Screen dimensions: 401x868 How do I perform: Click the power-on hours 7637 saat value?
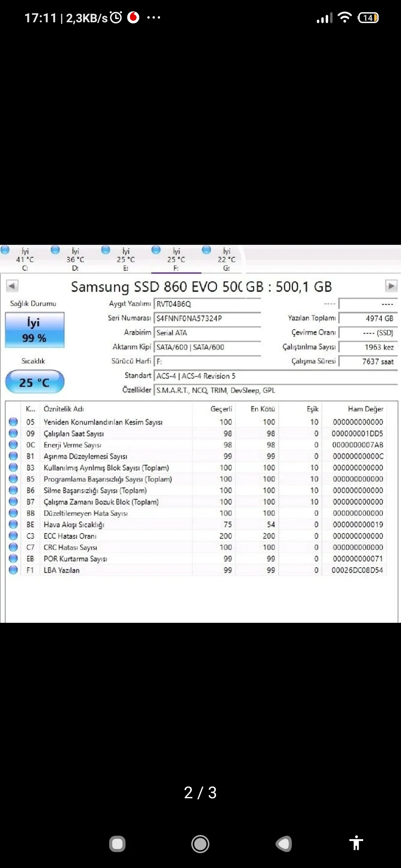(x=368, y=361)
